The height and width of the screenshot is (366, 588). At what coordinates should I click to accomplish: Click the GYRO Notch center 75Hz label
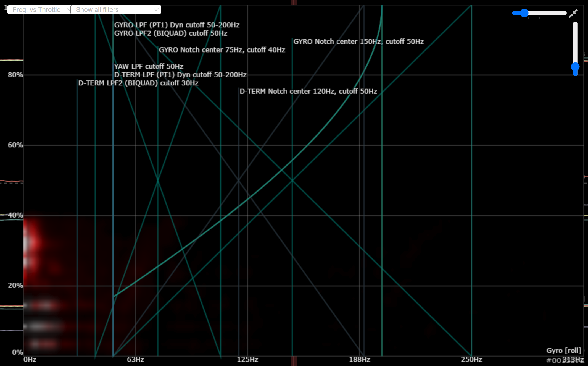(222, 50)
